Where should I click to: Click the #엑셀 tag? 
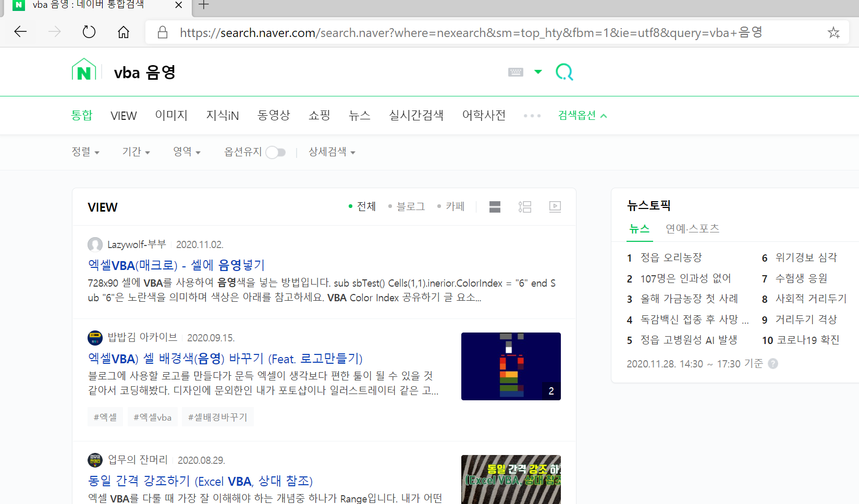(105, 417)
